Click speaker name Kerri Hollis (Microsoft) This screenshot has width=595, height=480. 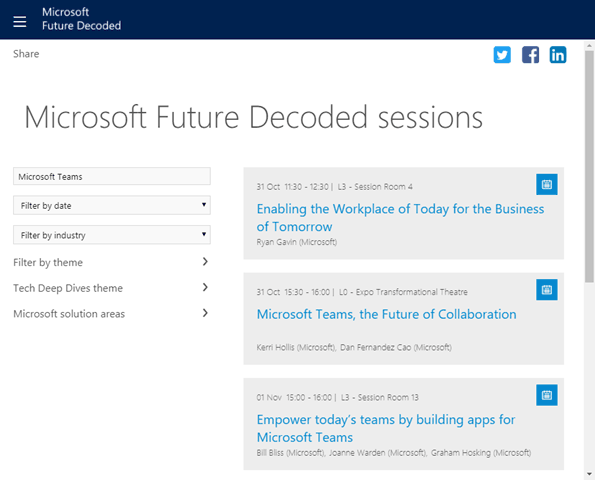(x=296, y=347)
